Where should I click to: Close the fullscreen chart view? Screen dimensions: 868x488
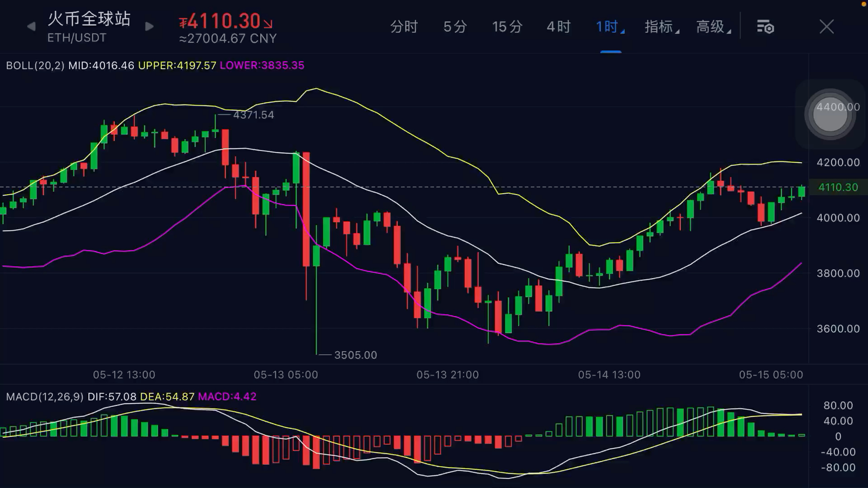pos(826,27)
